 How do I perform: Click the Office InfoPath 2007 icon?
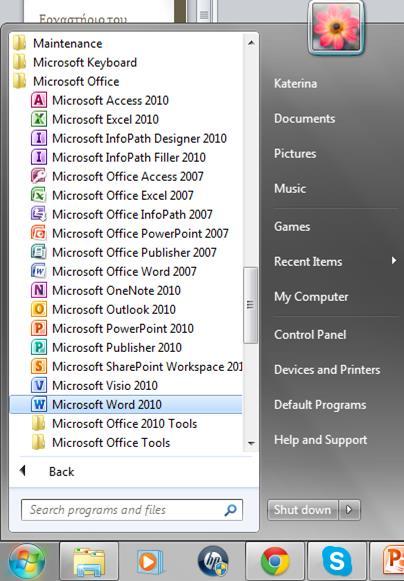(39, 215)
